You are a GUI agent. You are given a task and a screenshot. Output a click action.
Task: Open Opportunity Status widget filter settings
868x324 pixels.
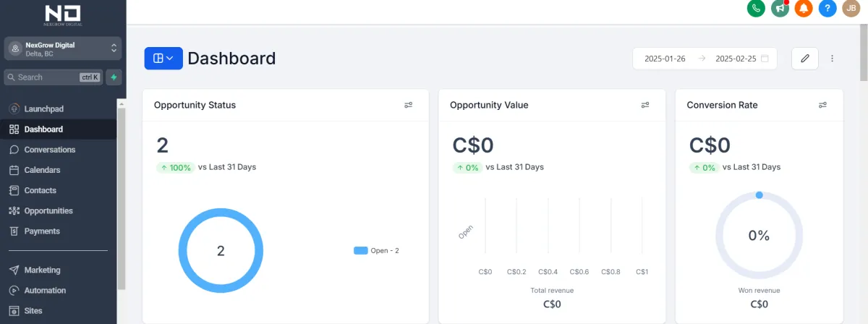click(409, 105)
